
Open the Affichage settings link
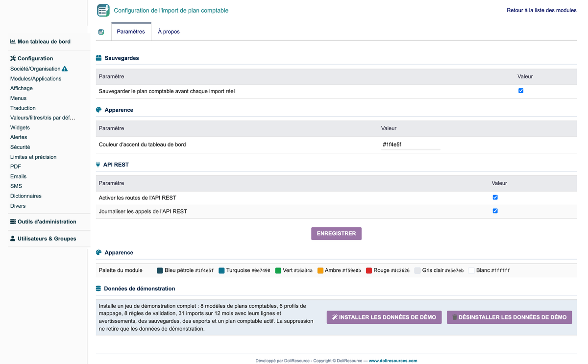pyautogui.click(x=22, y=88)
